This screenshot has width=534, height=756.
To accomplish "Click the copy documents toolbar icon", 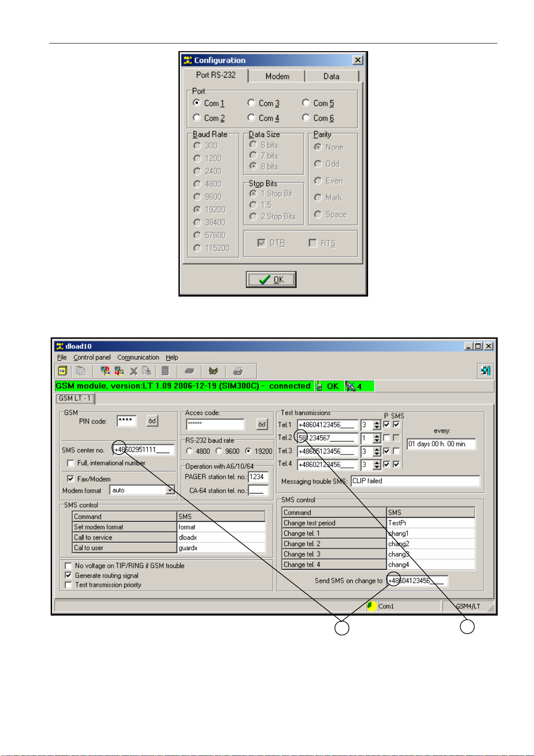I will 81,371.
